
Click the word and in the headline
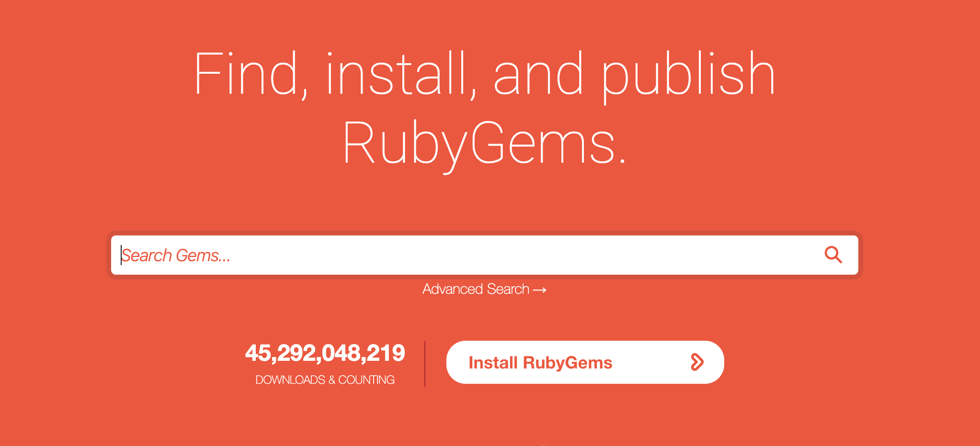pyautogui.click(x=538, y=74)
